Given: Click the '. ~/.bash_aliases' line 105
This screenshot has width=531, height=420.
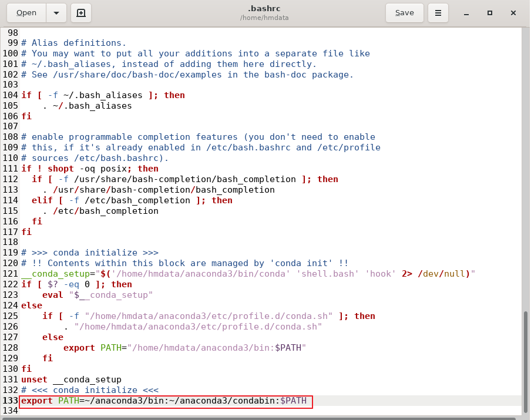Looking at the screenshot, I should 87,106.
